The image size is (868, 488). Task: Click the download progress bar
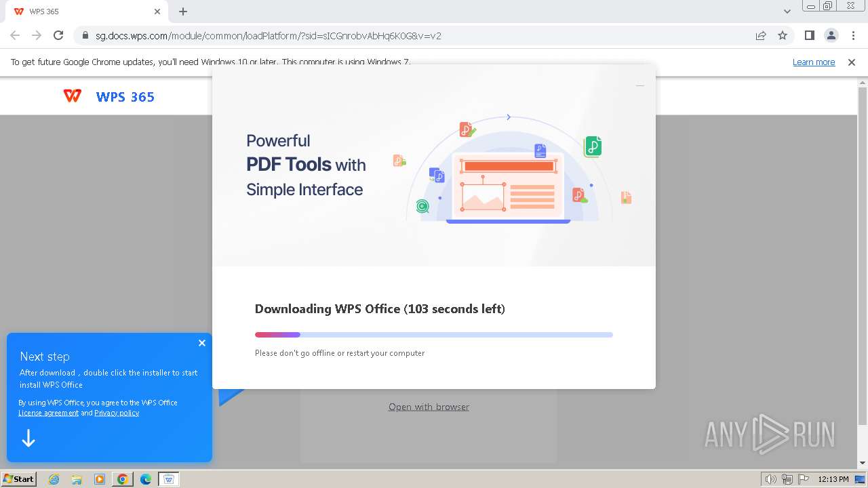click(434, 335)
